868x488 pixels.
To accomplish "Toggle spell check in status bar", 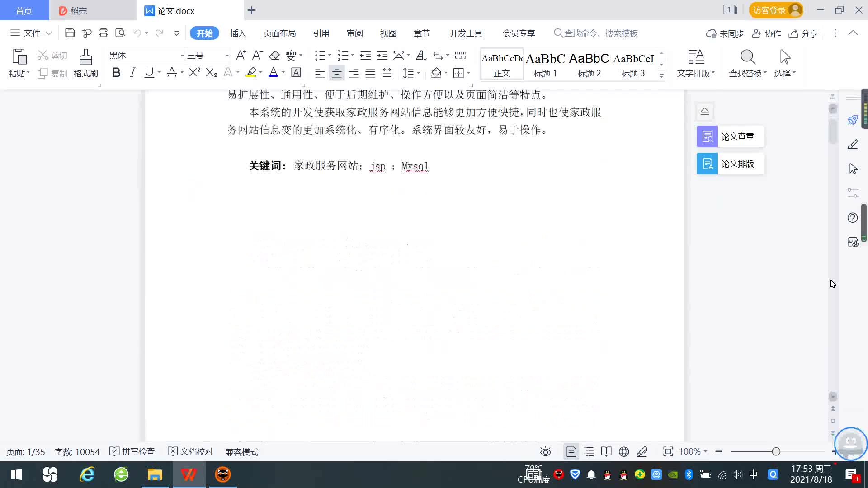I will [132, 451].
